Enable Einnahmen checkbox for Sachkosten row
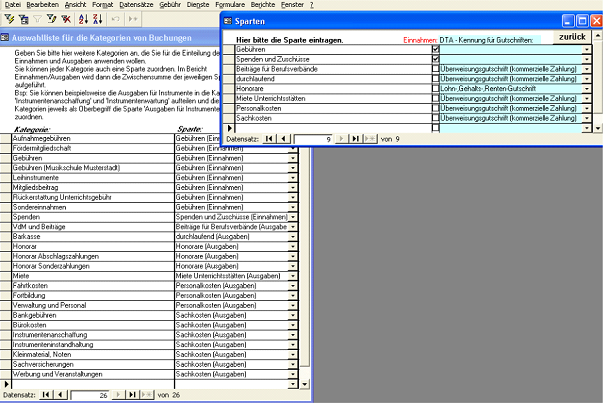 [x=435, y=119]
